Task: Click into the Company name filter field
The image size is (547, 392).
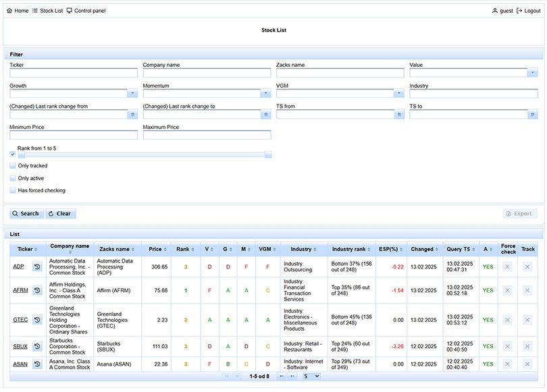Action: [206, 73]
